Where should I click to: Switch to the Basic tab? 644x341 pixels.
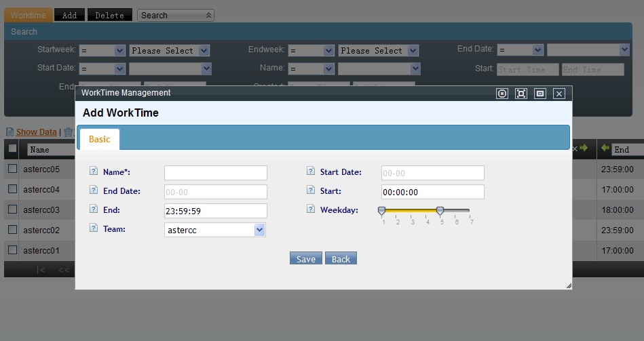[99, 139]
